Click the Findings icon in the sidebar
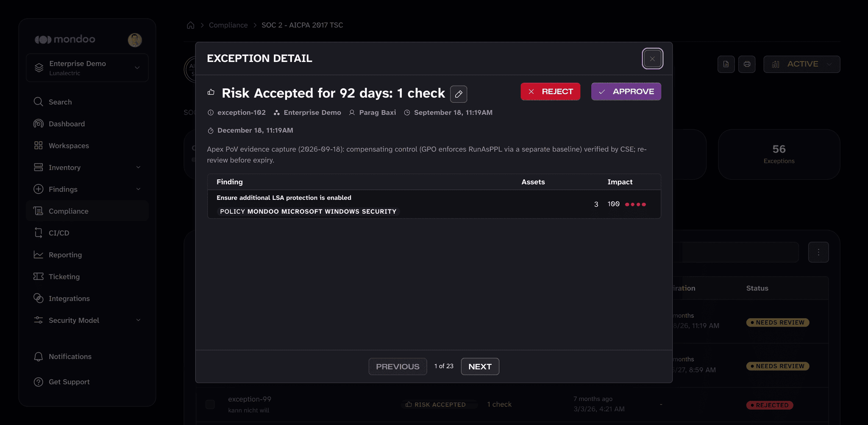The height and width of the screenshot is (425, 868). [38, 189]
